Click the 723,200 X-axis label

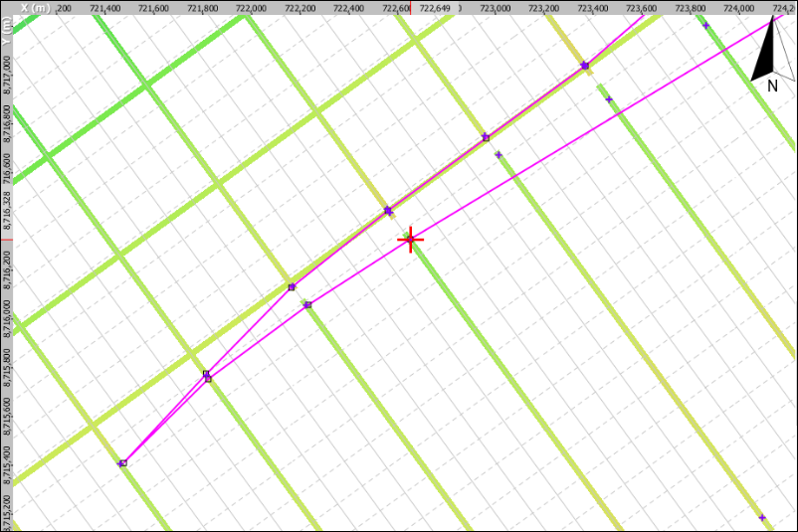click(x=544, y=8)
